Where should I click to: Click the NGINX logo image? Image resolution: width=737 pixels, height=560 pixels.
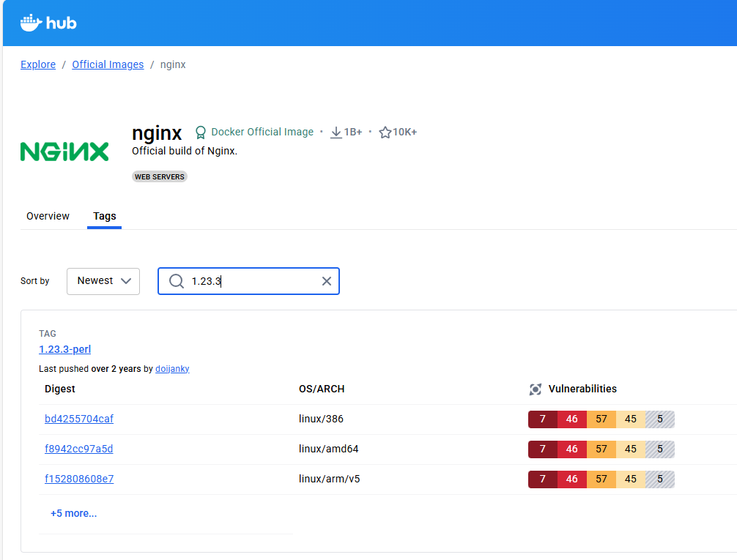(64, 152)
